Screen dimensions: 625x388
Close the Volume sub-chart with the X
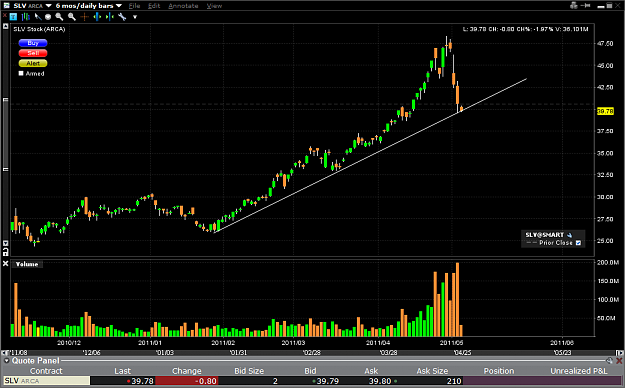point(6,264)
